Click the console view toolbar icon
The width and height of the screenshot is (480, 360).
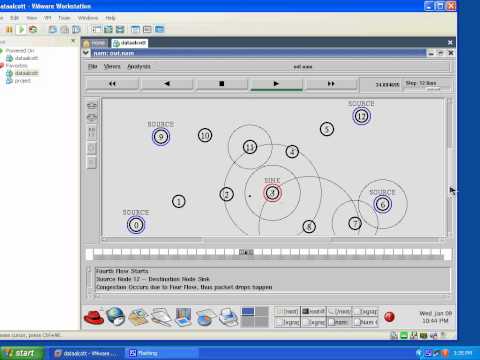(159, 29)
